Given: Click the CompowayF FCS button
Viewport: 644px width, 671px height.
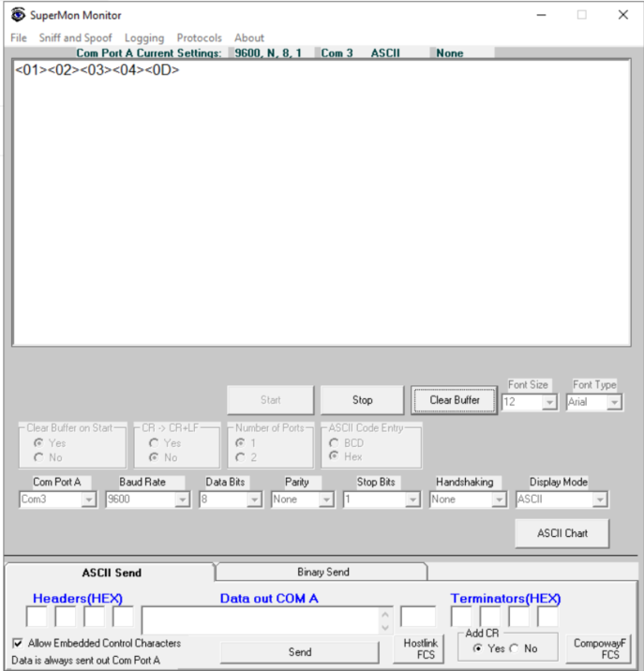Looking at the screenshot, I should coord(599,649).
